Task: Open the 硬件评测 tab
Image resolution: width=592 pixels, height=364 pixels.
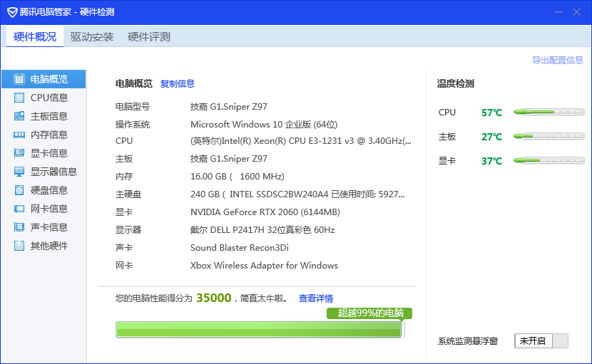Action: pos(149,37)
